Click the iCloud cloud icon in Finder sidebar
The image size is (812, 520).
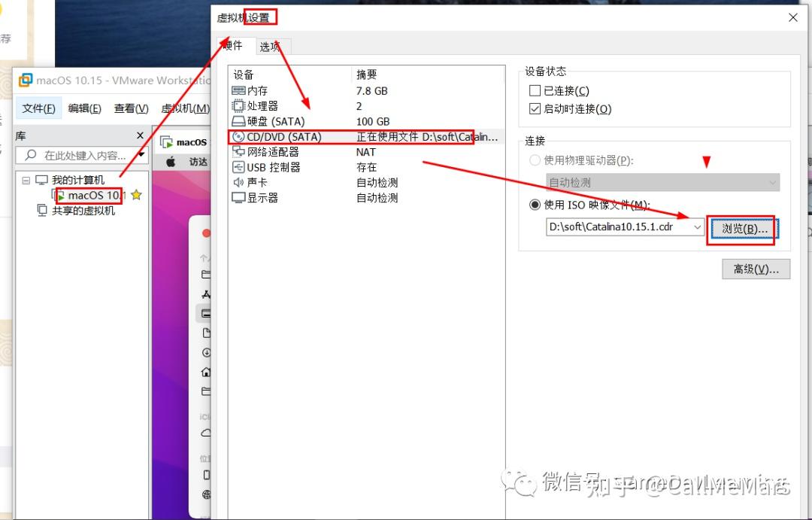(206, 433)
